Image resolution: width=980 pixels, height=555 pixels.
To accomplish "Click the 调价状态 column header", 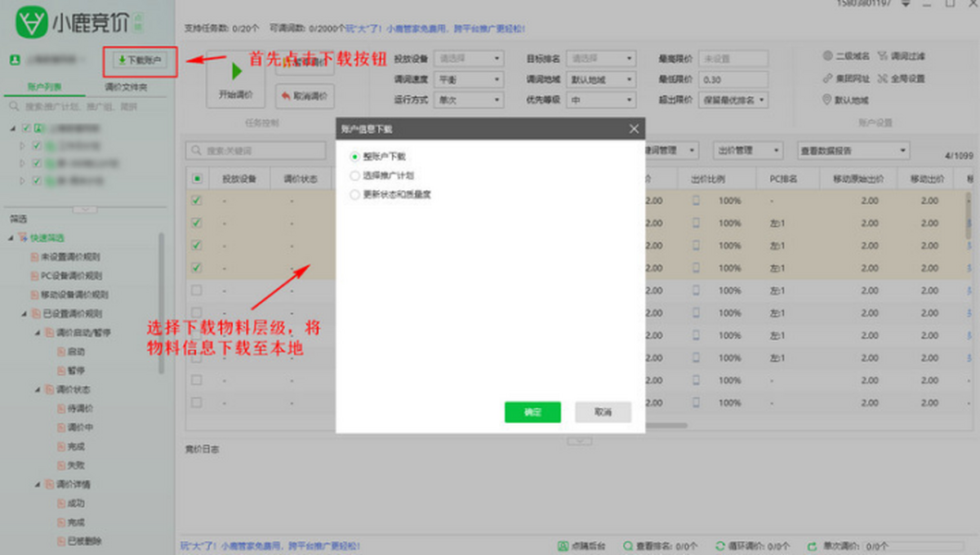I will (301, 179).
